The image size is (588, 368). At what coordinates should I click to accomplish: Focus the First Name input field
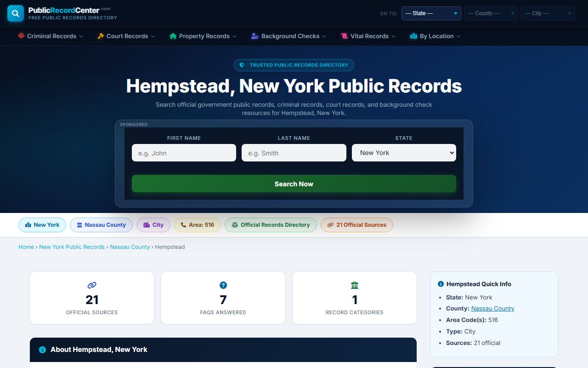point(184,153)
